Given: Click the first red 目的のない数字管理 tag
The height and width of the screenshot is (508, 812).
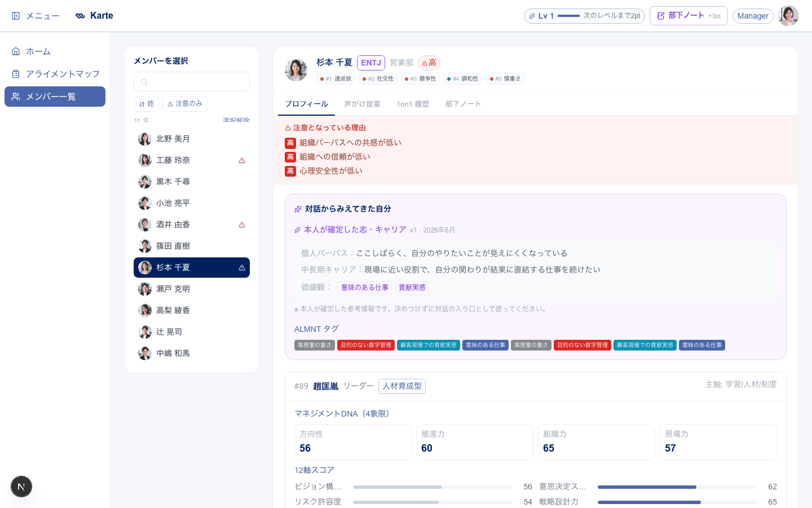Looking at the screenshot, I should pyautogui.click(x=366, y=345).
